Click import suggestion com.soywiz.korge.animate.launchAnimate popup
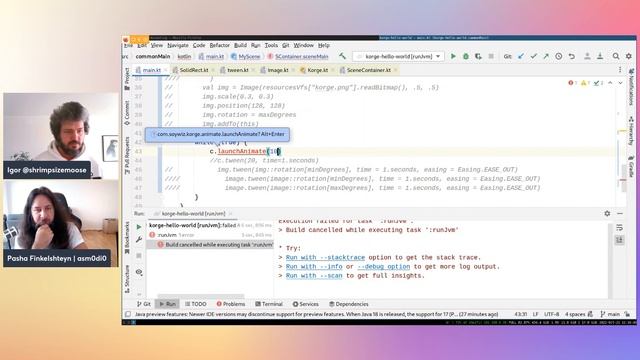The height and width of the screenshot is (360, 640). coord(218,134)
